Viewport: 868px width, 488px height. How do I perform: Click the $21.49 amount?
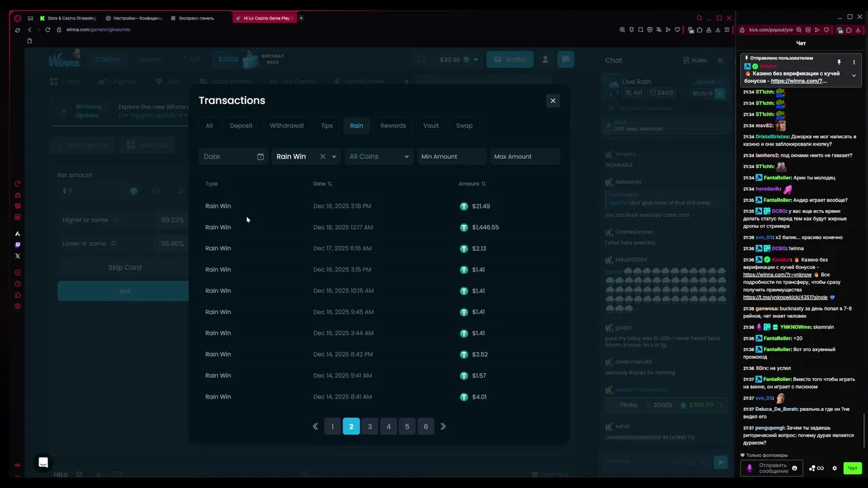tap(481, 206)
